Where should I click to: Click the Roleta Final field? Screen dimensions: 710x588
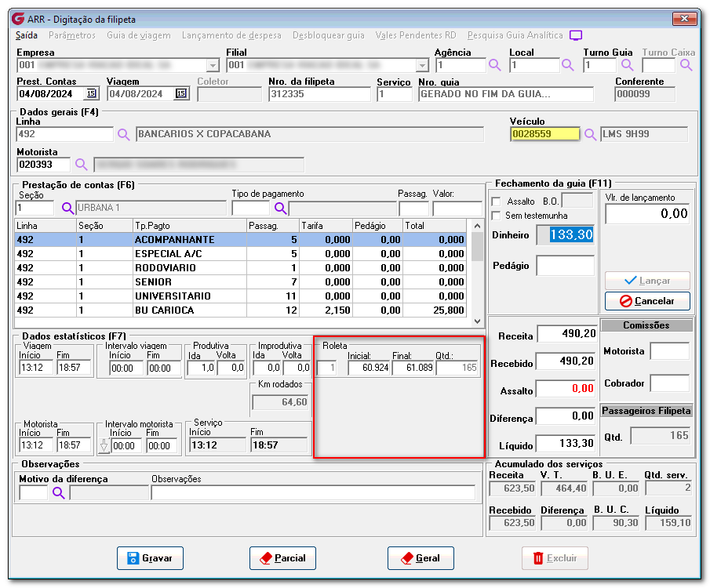coord(413,368)
